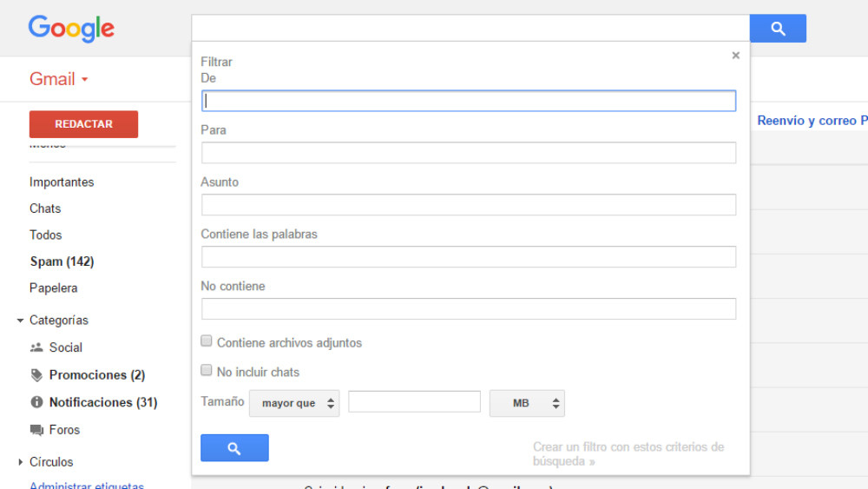This screenshot has height=489, width=868.
Task: Open the 'mayor que' size comparison dropdown
Action: (x=294, y=403)
